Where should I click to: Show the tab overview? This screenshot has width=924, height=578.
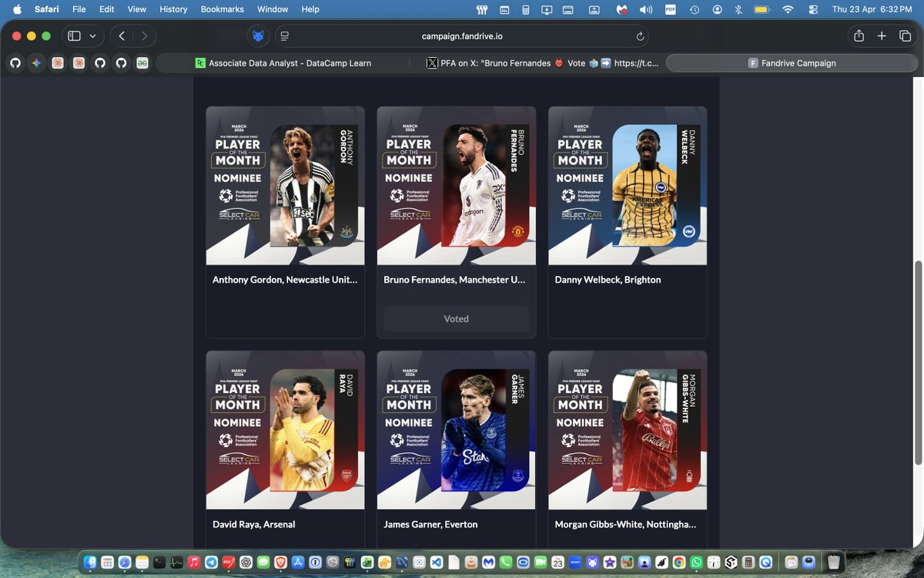[905, 35]
